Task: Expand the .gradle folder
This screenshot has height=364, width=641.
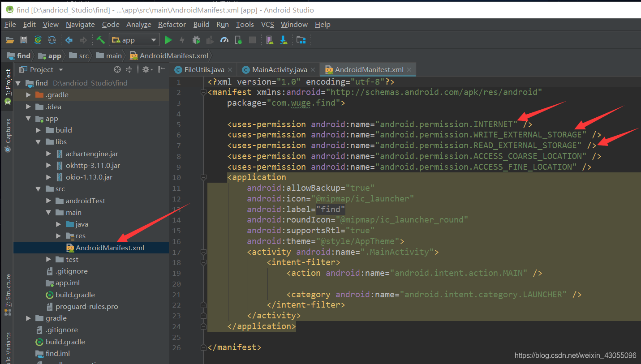Action: 29,95
